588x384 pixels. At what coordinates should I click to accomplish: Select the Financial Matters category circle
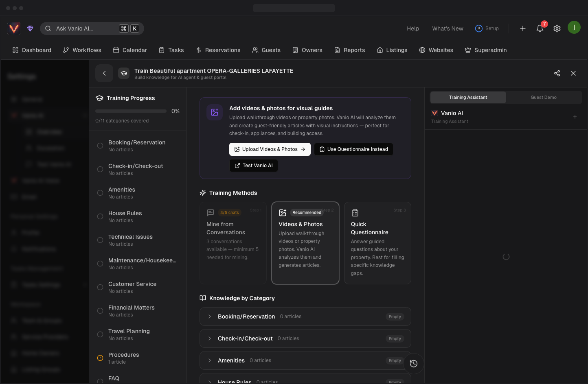coord(100,311)
